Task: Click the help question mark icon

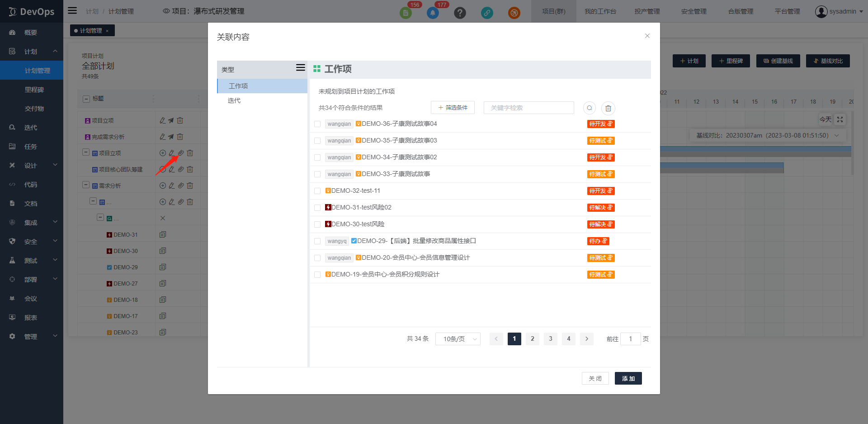Action: point(460,13)
